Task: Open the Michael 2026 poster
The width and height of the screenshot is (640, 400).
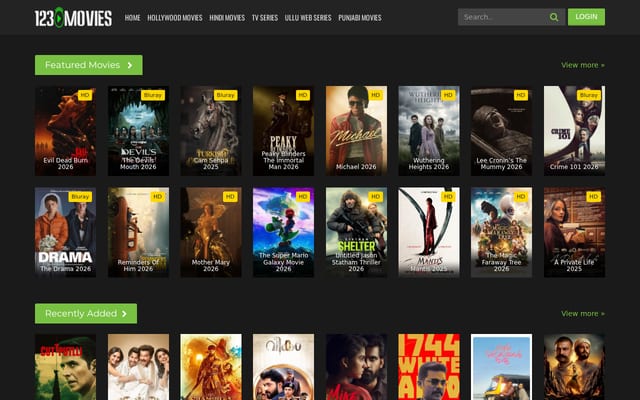Action: click(x=356, y=131)
